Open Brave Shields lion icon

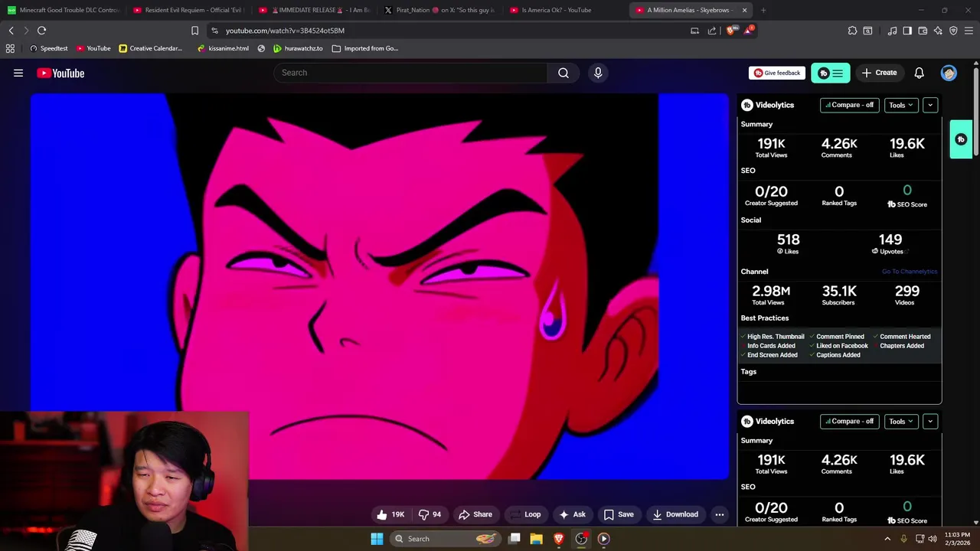[730, 31]
